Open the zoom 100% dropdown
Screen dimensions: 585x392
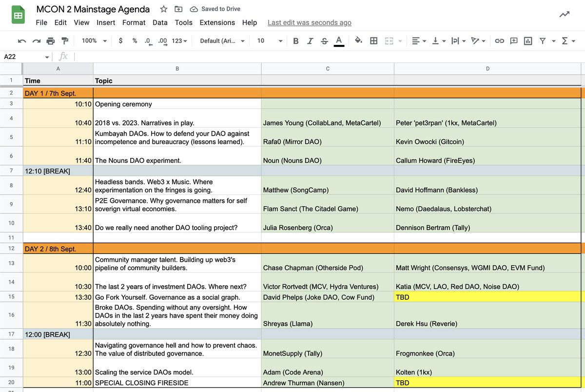coord(94,41)
